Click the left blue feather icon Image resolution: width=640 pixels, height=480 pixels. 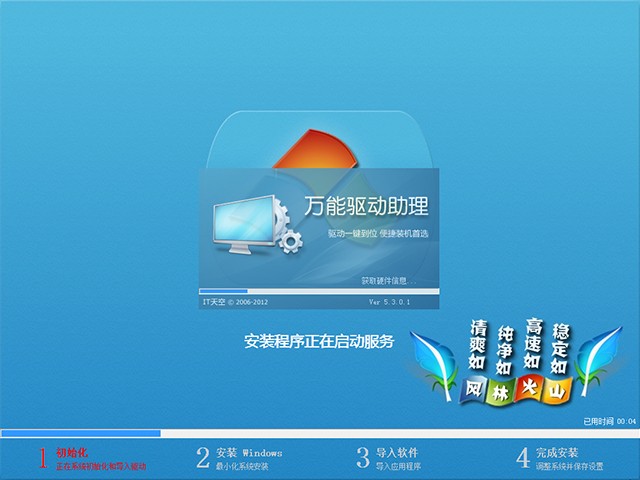[433, 366]
